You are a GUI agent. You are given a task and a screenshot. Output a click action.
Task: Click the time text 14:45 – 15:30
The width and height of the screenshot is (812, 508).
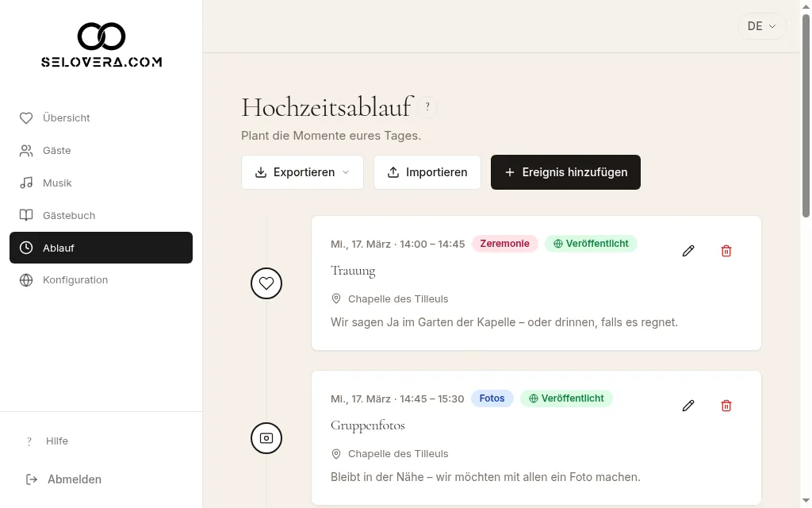(432, 399)
